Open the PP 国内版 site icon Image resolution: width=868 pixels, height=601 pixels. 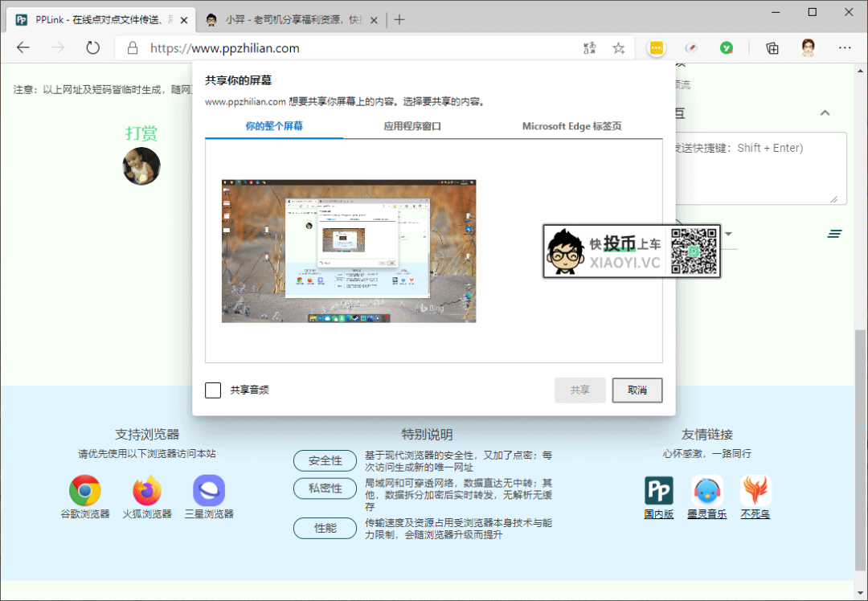(x=658, y=490)
